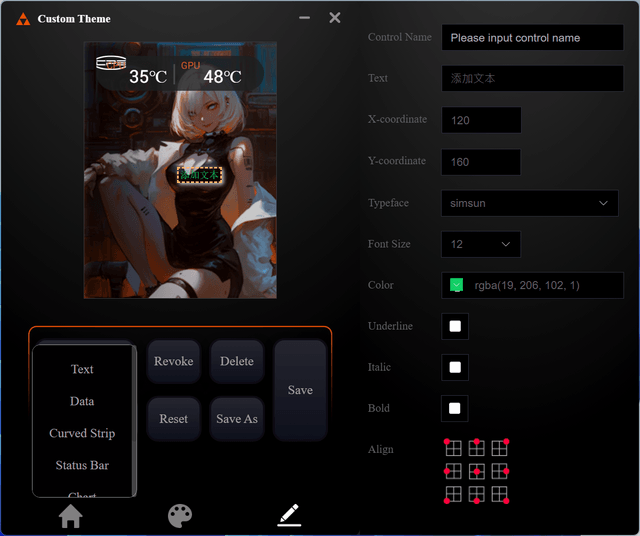Click the control list scrollbar
Image resolution: width=640 pixels, height=536 pixels.
tap(133, 420)
